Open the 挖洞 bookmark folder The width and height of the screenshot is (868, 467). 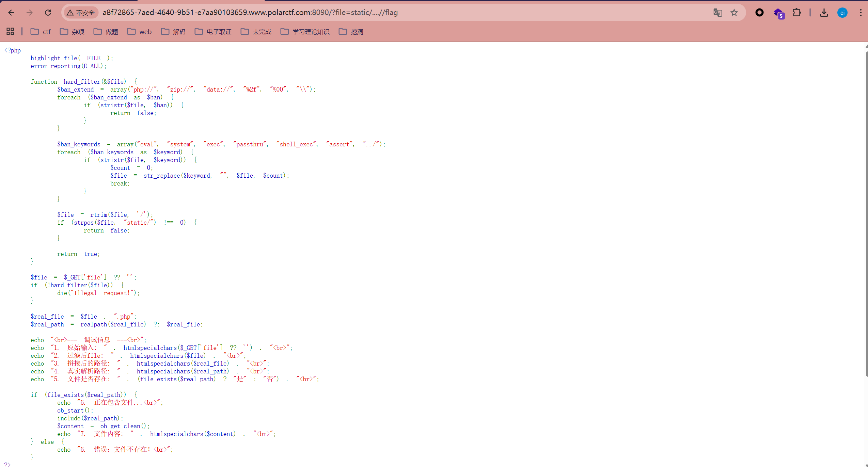(351, 31)
